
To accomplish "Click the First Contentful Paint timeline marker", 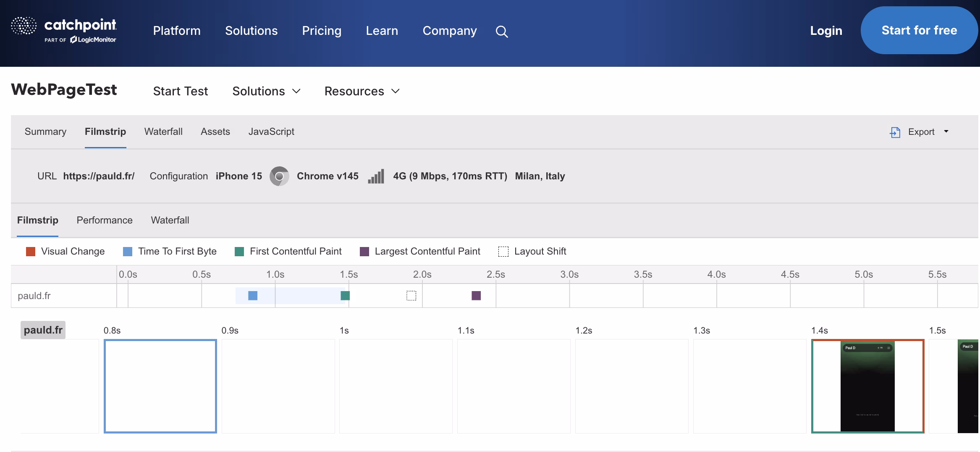I will pos(345,296).
